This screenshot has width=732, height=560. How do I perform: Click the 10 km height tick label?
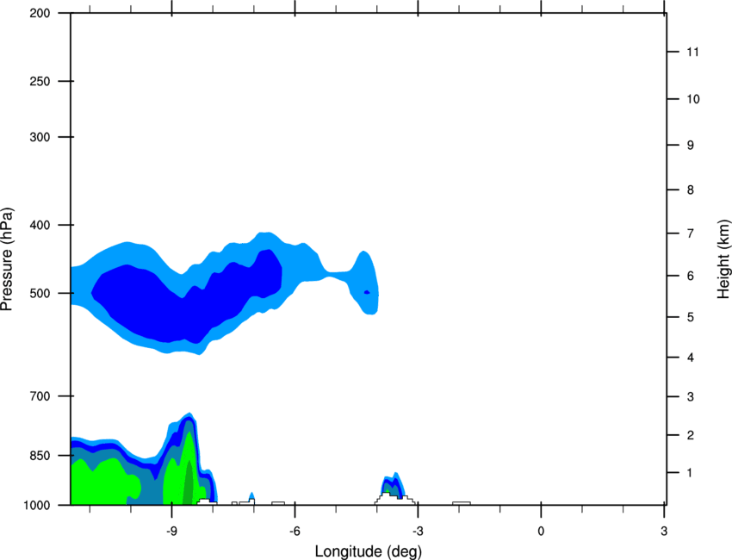(x=693, y=99)
